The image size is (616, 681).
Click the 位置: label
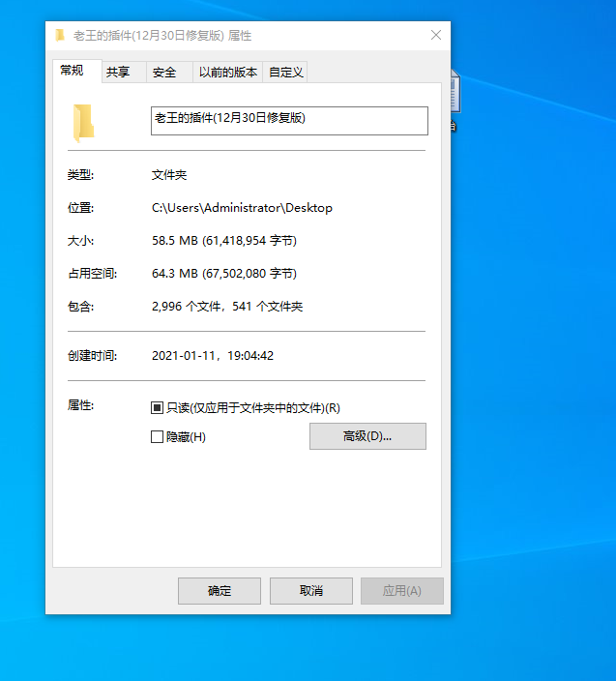click(x=80, y=208)
